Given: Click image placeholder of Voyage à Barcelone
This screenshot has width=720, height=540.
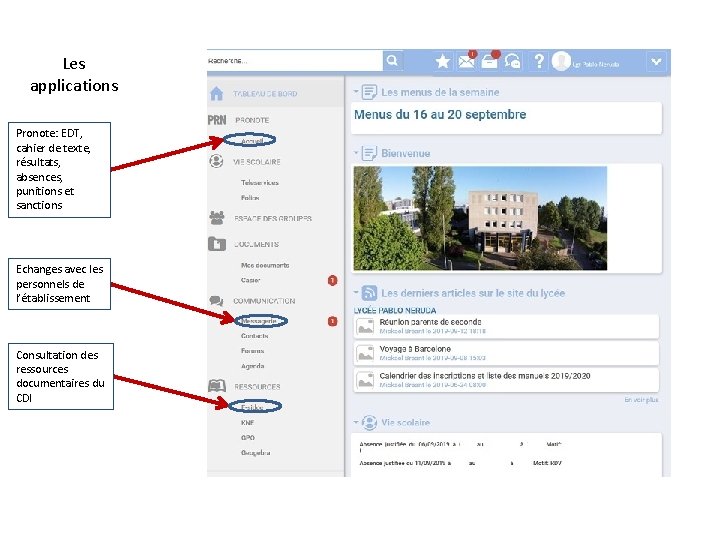Looking at the screenshot, I should 366,354.
